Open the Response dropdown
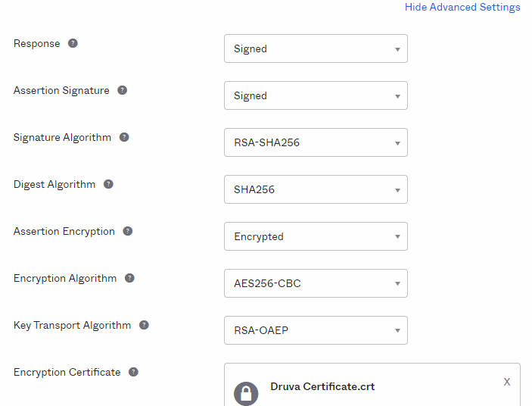The height and width of the screenshot is (406, 532). 316,48
